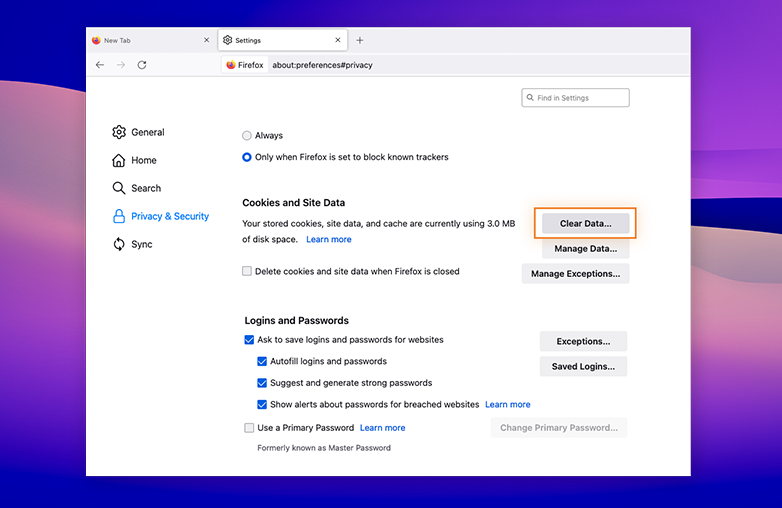Open the Sync settings category

pos(133,244)
